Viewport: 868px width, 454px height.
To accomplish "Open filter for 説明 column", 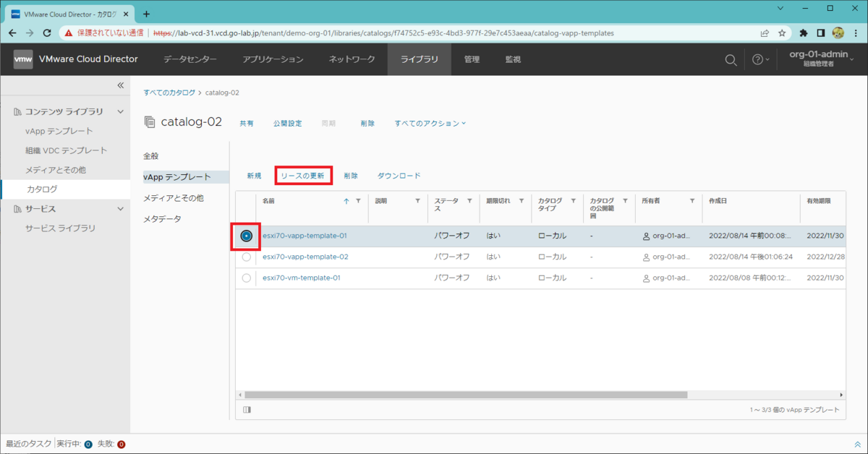I will coord(417,201).
